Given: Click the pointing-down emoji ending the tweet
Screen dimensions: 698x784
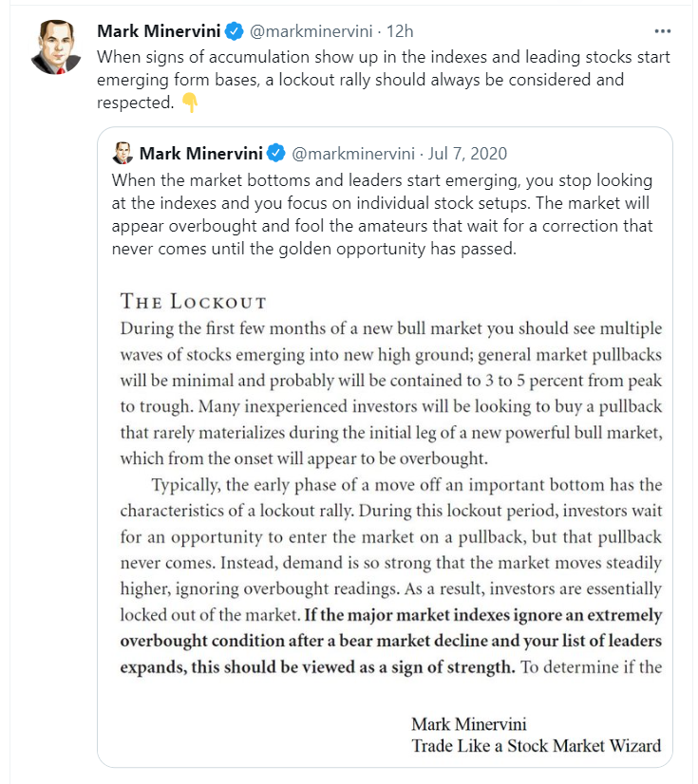Looking at the screenshot, I should (190, 103).
